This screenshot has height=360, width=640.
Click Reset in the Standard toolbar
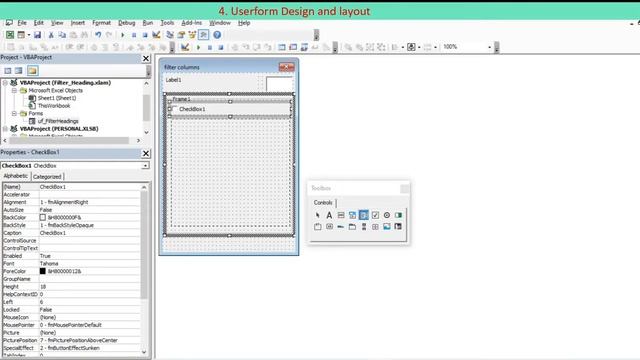(x=145, y=35)
